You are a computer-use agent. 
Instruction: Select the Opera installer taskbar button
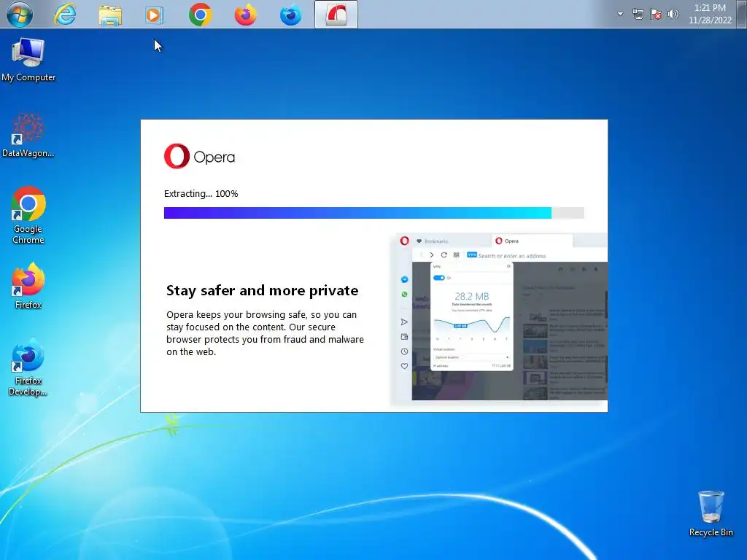click(336, 15)
